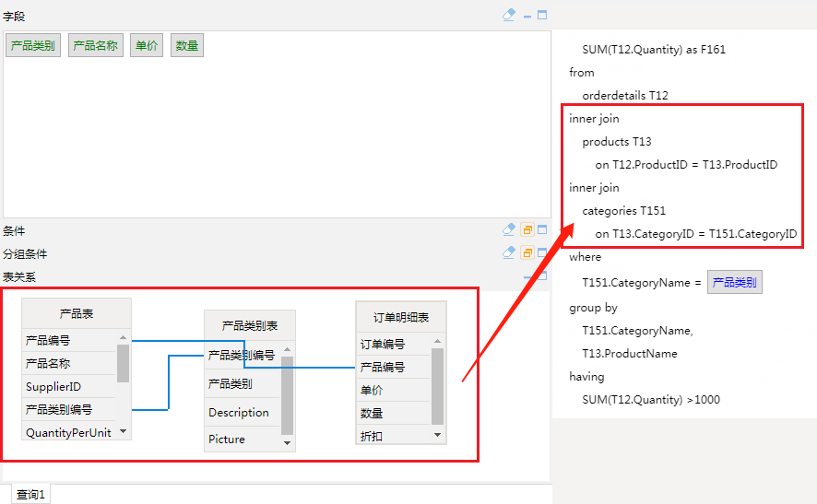
Task: Click the 产品表 scrollbar thumb
Action: point(123,363)
